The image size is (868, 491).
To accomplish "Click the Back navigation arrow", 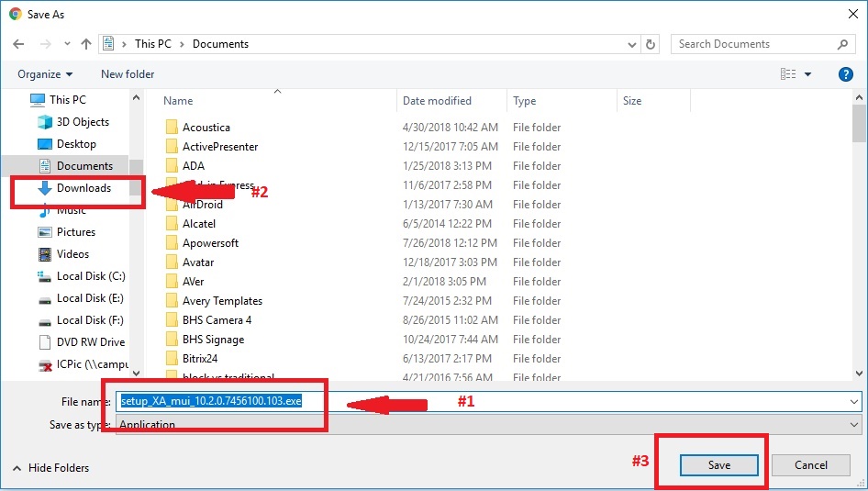I will point(20,44).
